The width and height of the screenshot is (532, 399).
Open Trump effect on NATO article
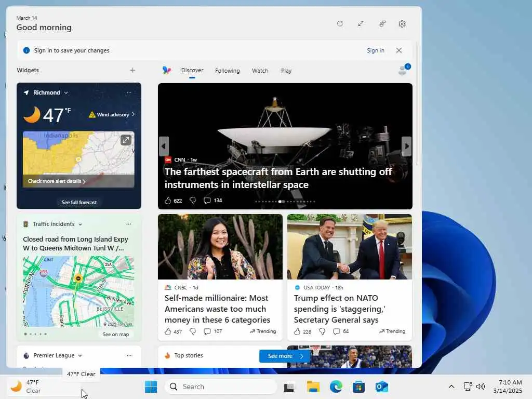pyautogui.click(x=340, y=309)
